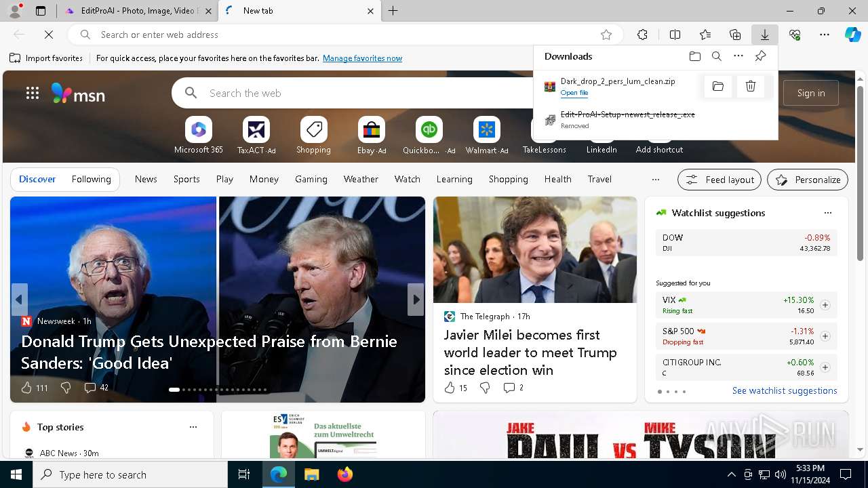Open Walmart ad shortcut
Screen dimensions: 868x488
tap(487, 136)
